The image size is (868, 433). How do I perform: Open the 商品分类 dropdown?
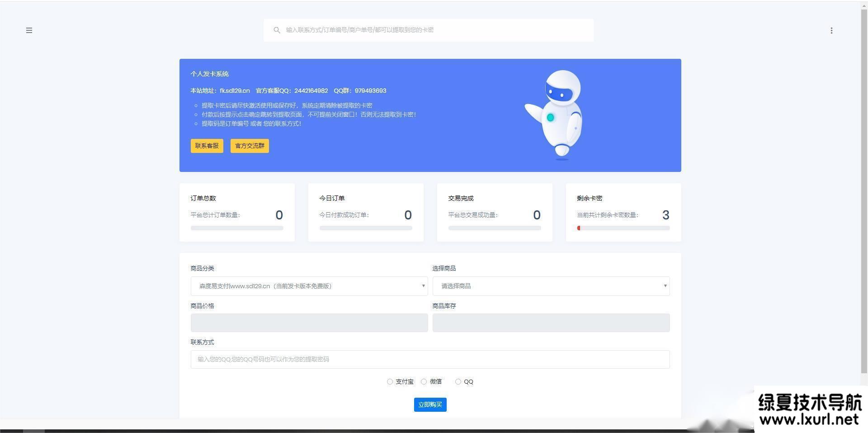[x=309, y=286]
